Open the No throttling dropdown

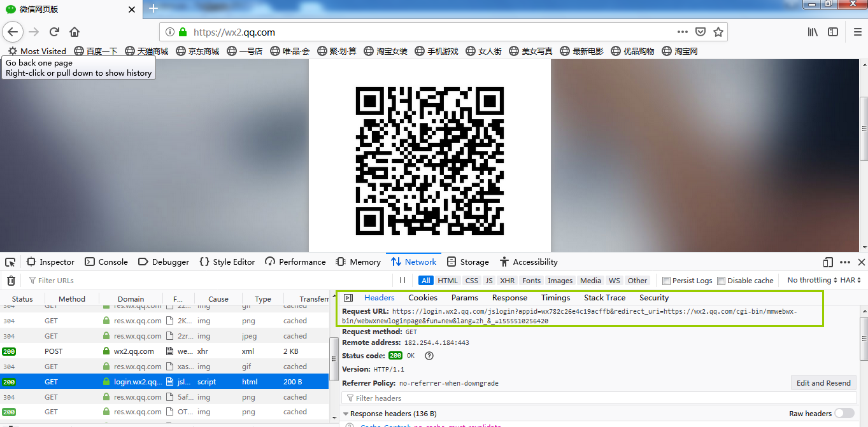pos(813,280)
